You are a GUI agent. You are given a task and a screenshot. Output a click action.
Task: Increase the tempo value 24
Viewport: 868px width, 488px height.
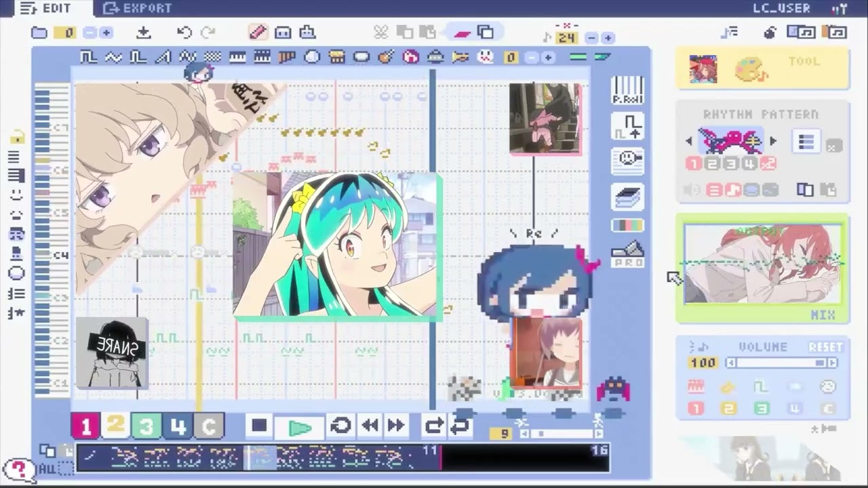click(x=608, y=38)
